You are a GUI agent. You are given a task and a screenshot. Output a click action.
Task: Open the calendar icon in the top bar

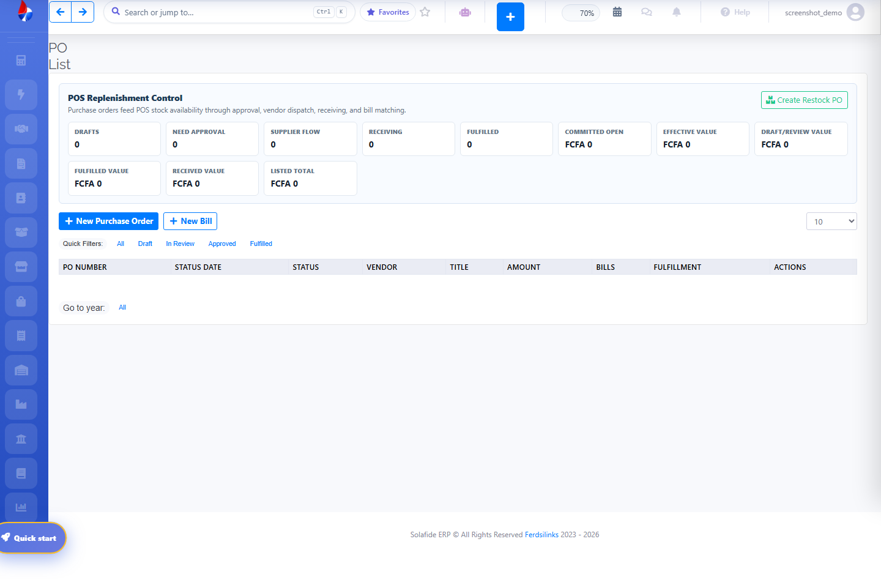(x=617, y=12)
